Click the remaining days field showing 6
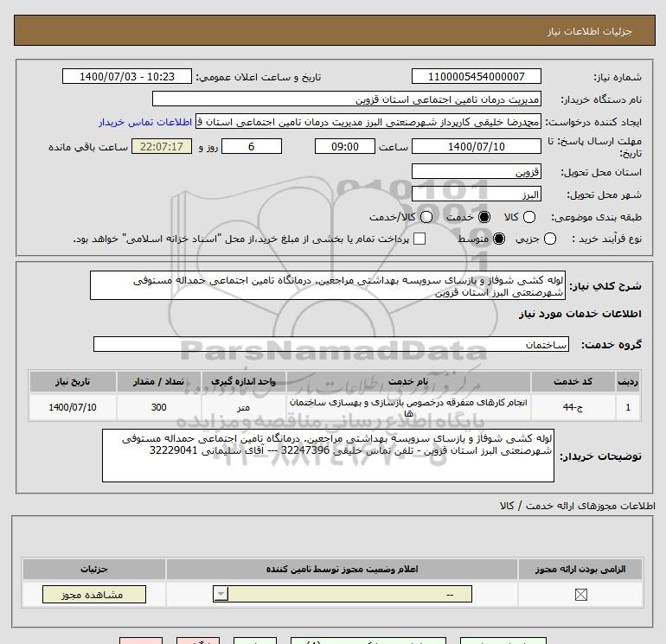The image size is (666, 644). (252, 146)
